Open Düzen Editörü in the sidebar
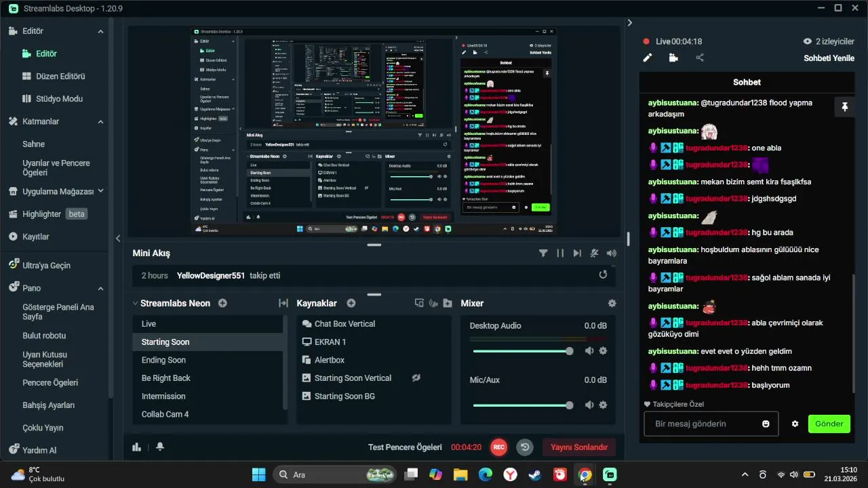The width and height of the screenshot is (868, 488). [x=54, y=76]
